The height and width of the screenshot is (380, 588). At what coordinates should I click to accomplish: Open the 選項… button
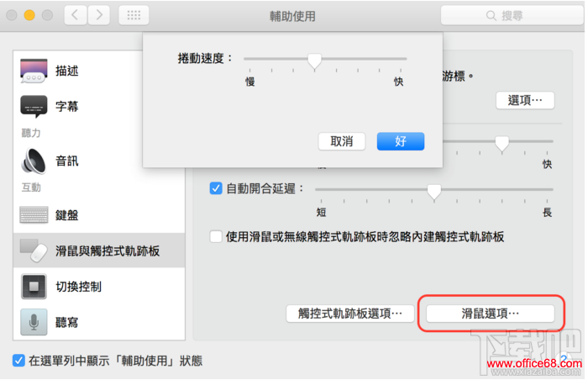[x=525, y=100]
